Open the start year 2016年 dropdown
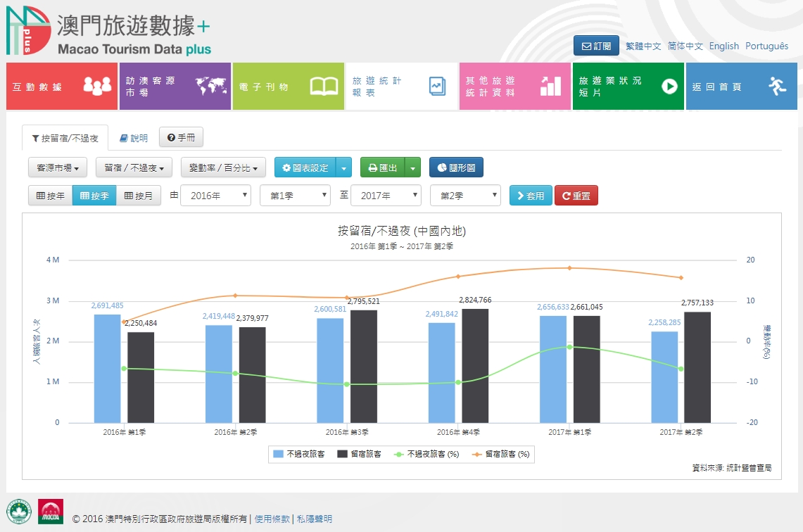Image resolution: width=803 pixels, height=532 pixels. pyautogui.click(x=215, y=196)
